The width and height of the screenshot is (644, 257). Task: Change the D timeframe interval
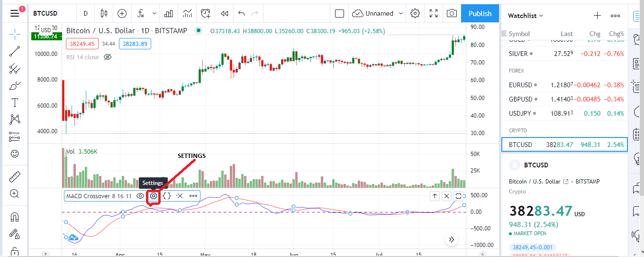pyautogui.click(x=85, y=13)
